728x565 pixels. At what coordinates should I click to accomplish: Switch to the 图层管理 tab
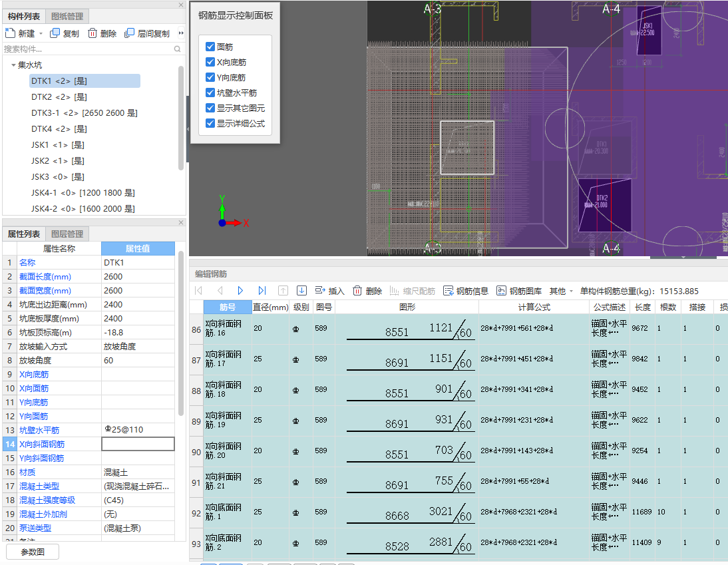pos(67,234)
